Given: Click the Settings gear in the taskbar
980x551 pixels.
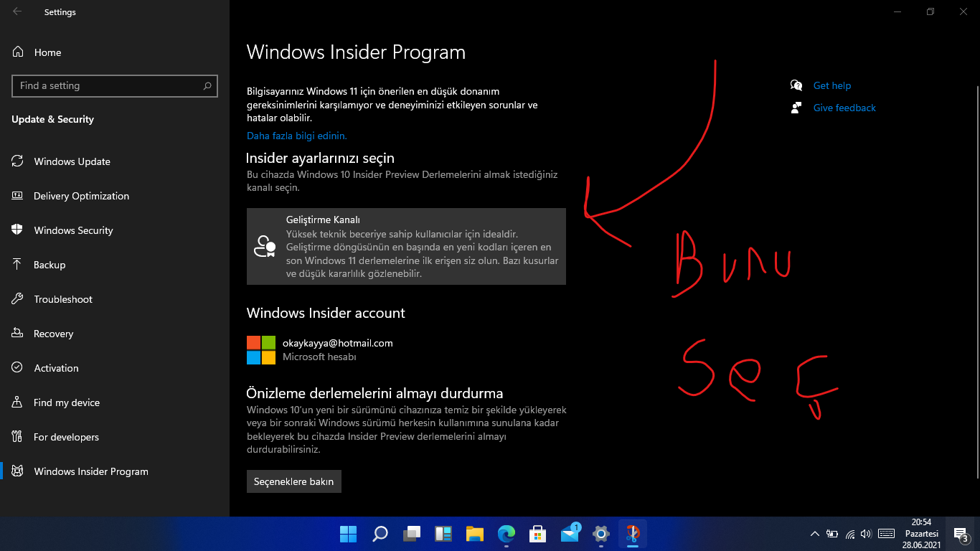Looking at the screenshot, I should click(601, 534).
